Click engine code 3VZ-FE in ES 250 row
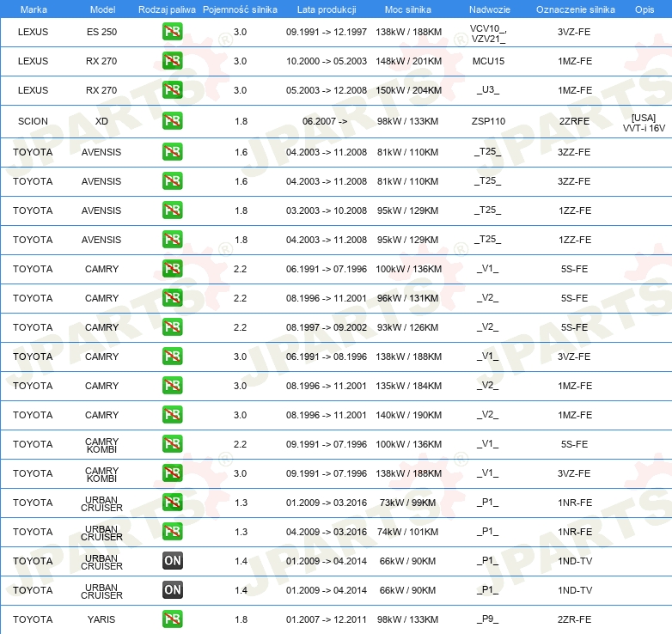This screenshot has width=672, height=634. pyautogui.click(x=574, y=32)
